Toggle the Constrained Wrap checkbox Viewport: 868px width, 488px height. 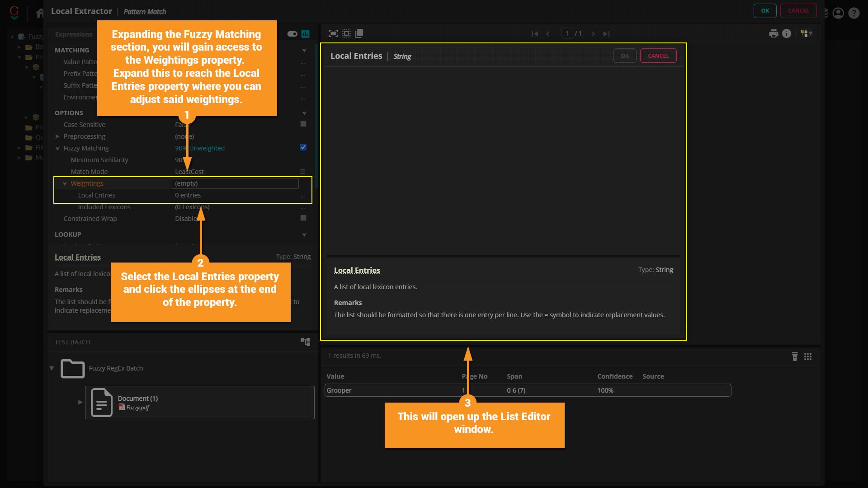coord(303,218)
